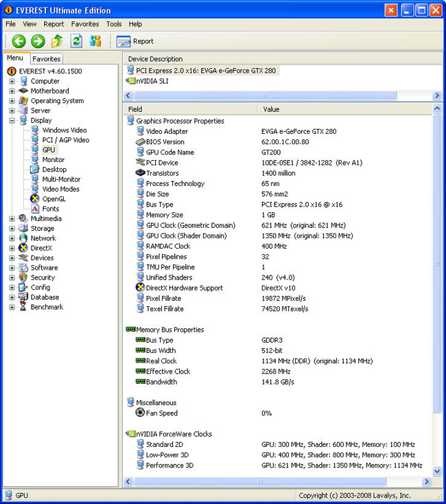446x504 pixels.
Task: Click the Config icon in tree
Action: pyautogui.click(x=23, y=287)
